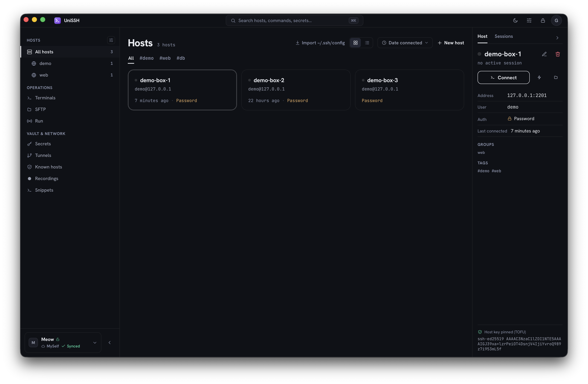Image resolution: width=588 pixels, height=384 pixels.
Task: Open the settings sliders icon in title bar
Action: coord(529,20)
